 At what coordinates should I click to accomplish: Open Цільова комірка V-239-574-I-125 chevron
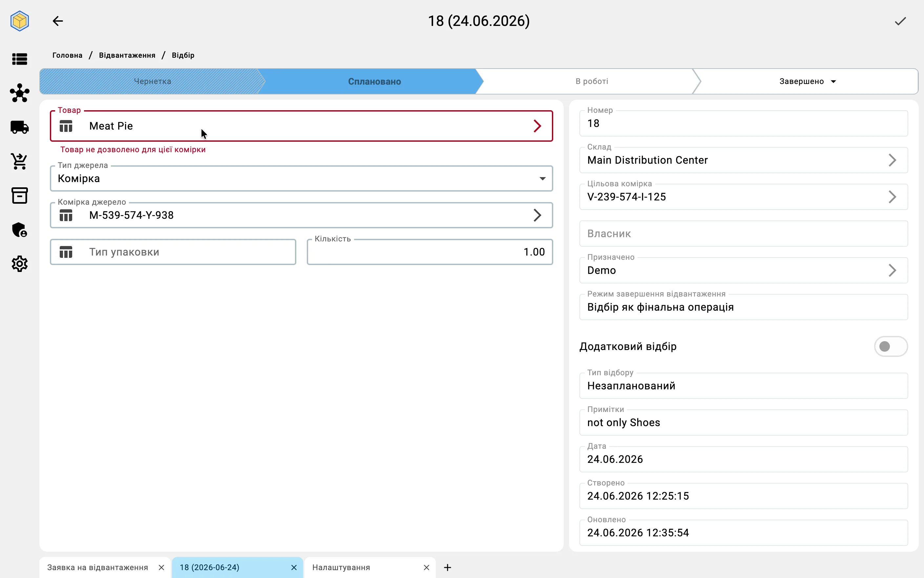pyautogui.click(x=892, y=197)
